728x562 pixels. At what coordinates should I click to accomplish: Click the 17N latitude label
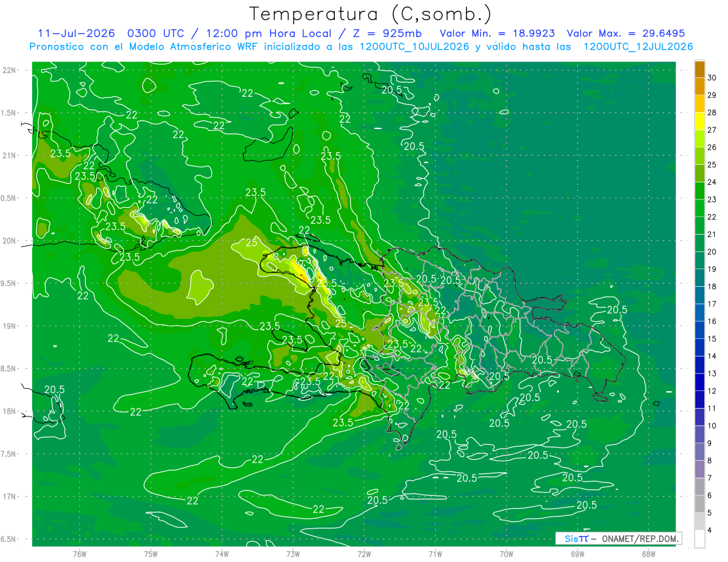tap(10, 497)
